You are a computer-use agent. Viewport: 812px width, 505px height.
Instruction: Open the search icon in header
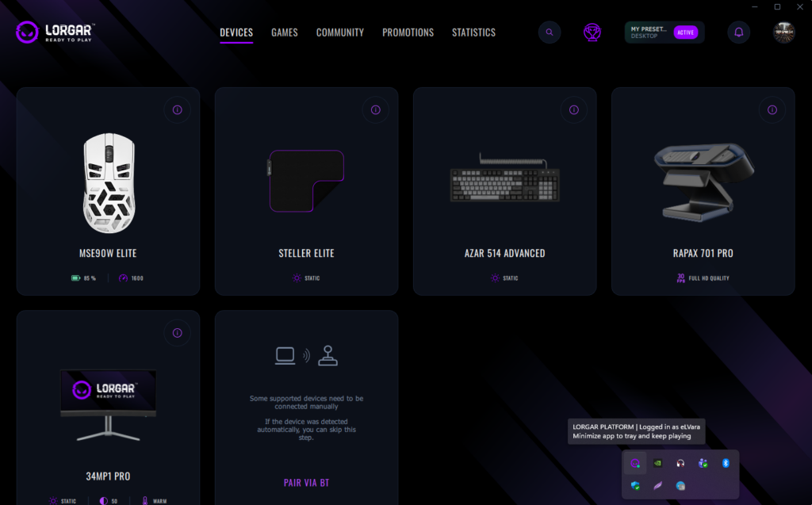click(x=550, y=33)
